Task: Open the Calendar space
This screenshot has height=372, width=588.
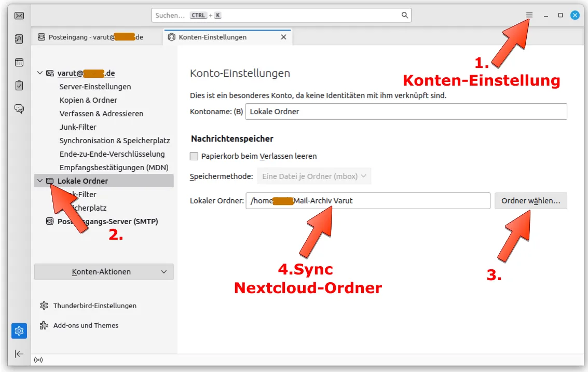Action: point(19,62)
